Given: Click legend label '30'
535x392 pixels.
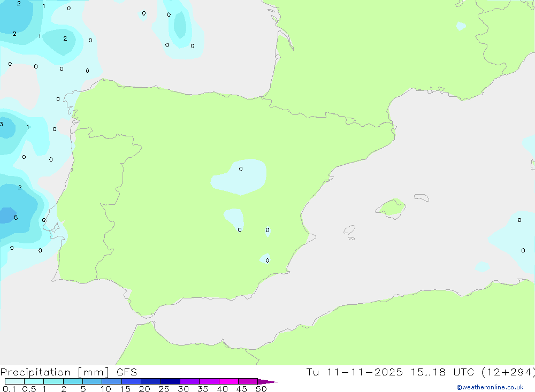Looking at the screenshot, I should tap(183, 389).
